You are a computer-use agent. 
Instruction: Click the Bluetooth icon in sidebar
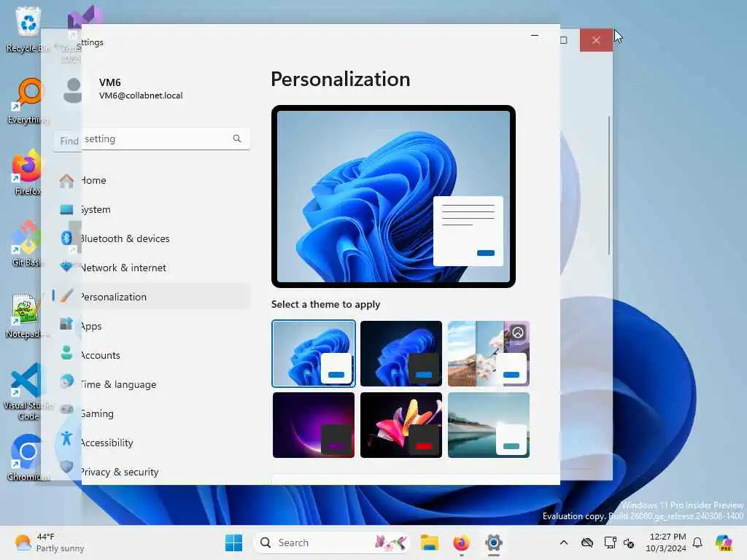point(66,238)
